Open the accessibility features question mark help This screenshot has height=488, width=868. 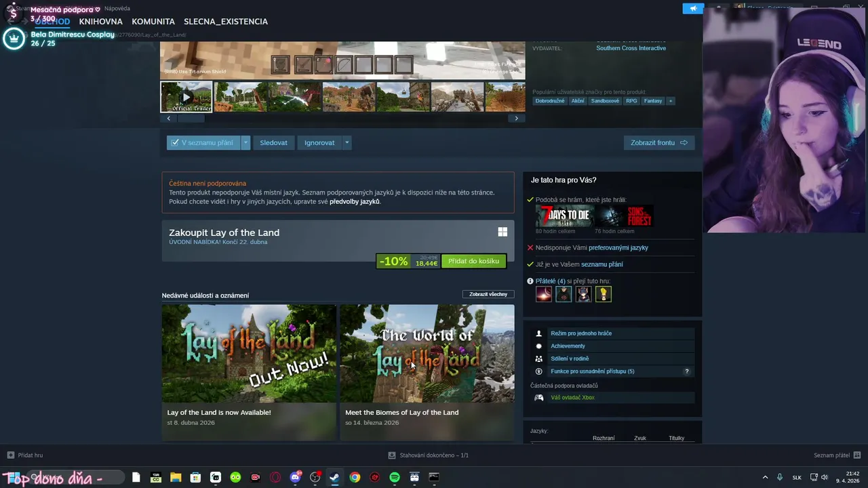pos(686,371)
